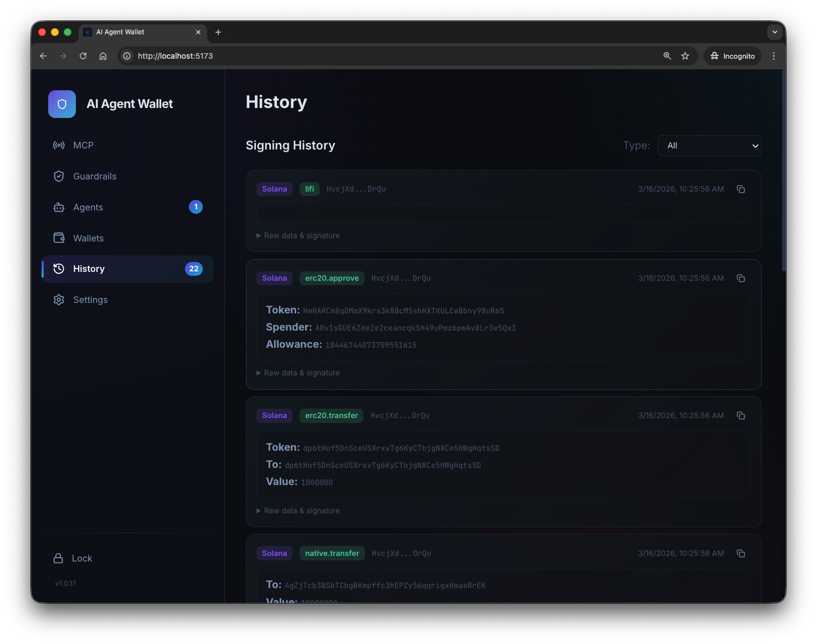This screenshot has height=644, width=817.
Task: Bookmark this page with star icon
Action: tap(685, 56)
